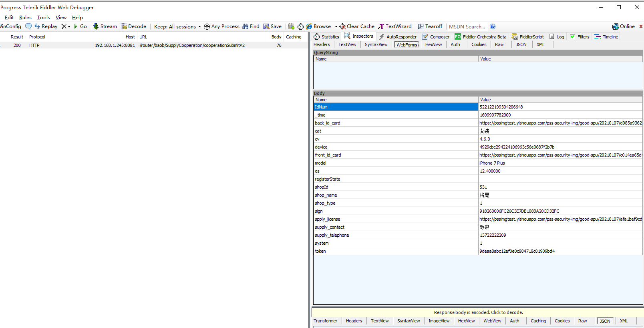Switch to the Inspectors tab
Screen dimensions: 644x328
[359, 36]
